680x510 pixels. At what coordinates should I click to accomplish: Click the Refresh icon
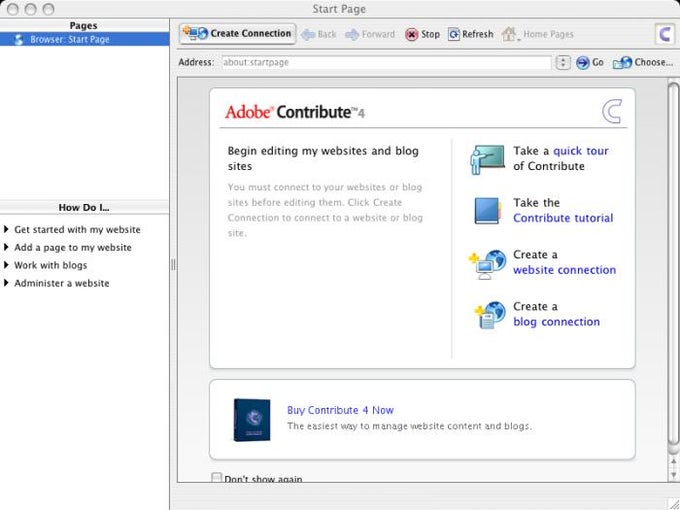pyautogui.click(x=454, y=34)
